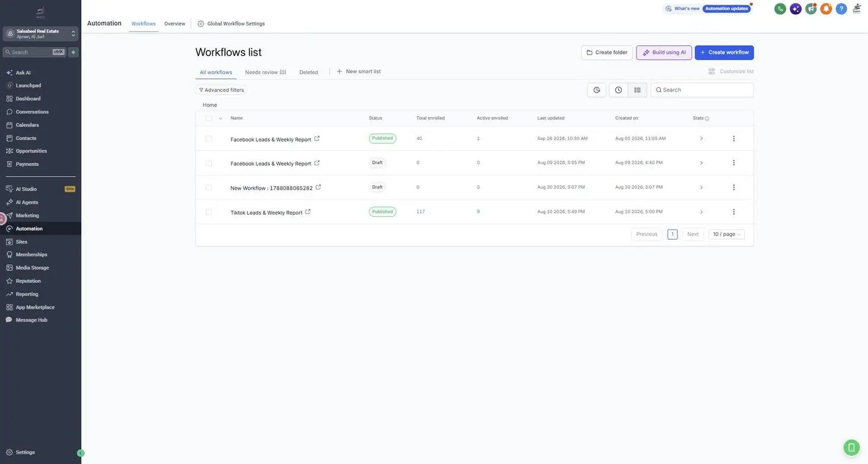Select the Tiktok Leads & Weekly Report checkbox
Screen dimensions: 868x464
coord(208,212)
